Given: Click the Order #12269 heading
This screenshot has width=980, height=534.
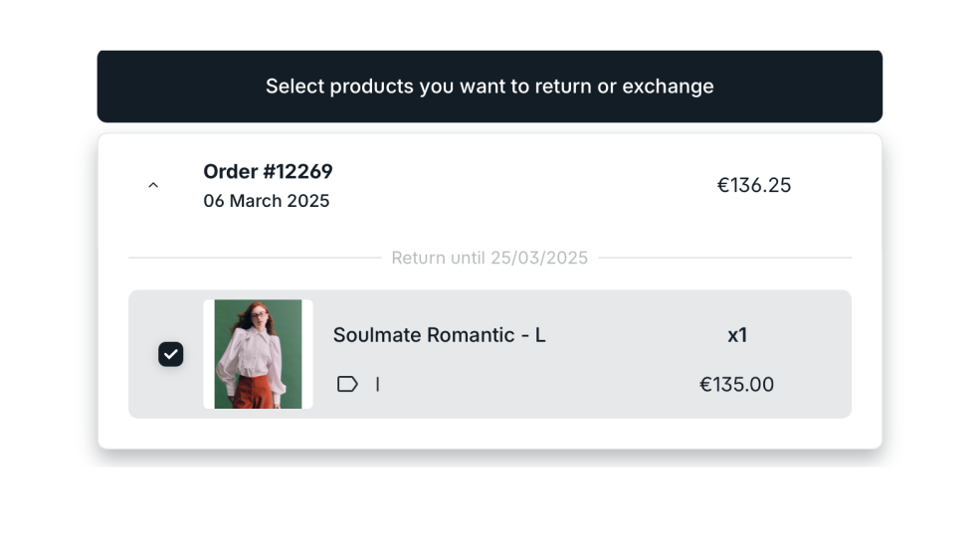Looking at the screenshot, I should point(268,171).
